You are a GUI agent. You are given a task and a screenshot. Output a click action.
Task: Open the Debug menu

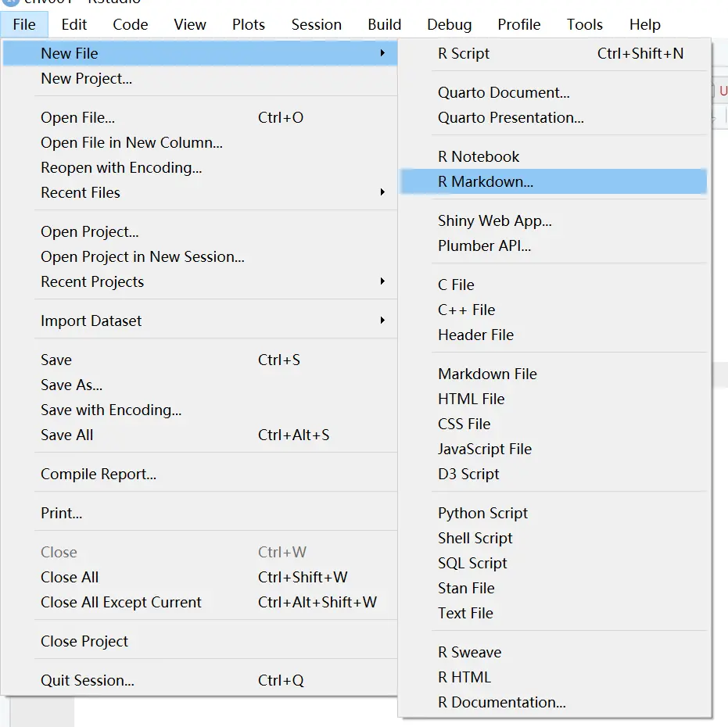pyautogui.click(x=449, y=24)
